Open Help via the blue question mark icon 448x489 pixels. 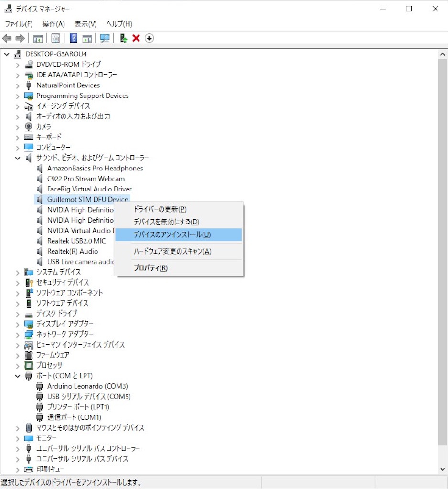[x=74, y=38]
